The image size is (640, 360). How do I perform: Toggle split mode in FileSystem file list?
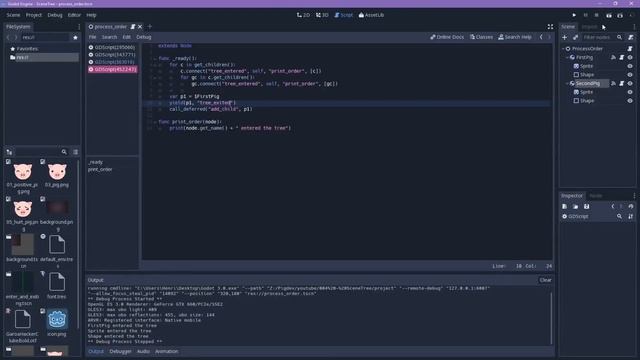tap(9, 152)
